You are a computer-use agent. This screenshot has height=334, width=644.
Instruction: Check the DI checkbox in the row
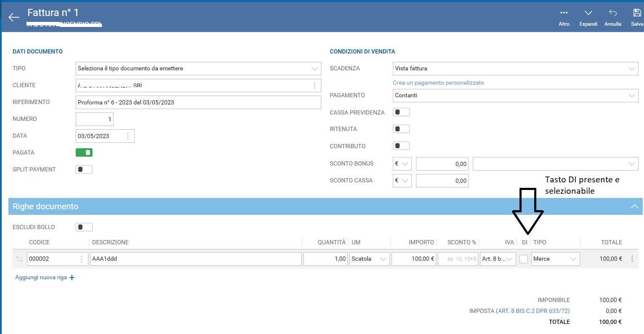524,259
